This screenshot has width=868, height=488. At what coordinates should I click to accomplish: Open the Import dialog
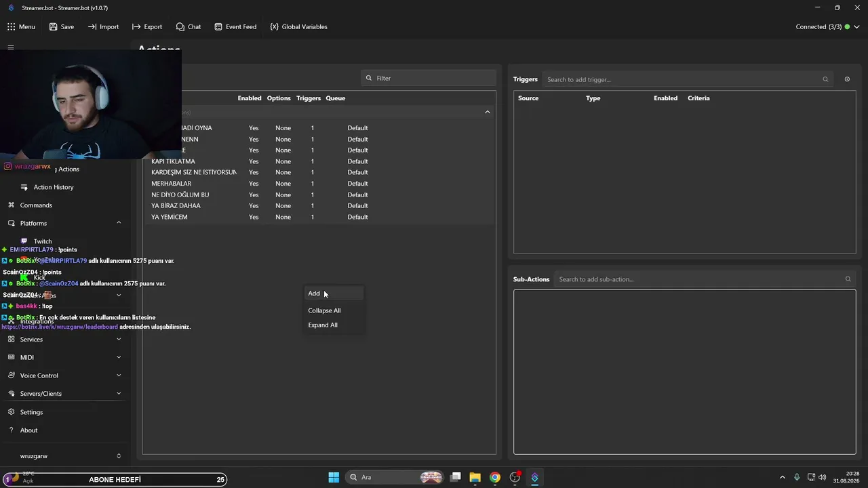(x=103, y=26)
